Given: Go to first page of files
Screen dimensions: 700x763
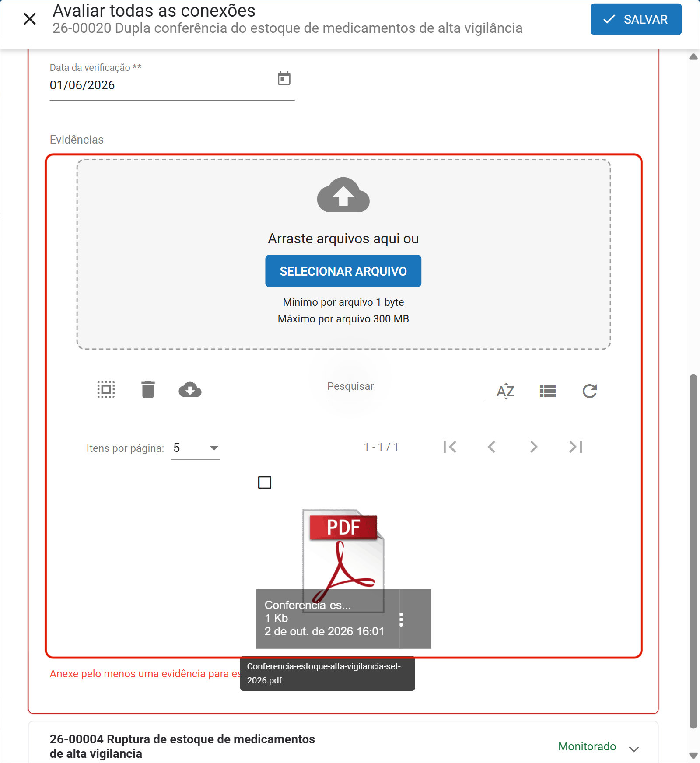Looking at the screenshot, I should tap(450, 447).
